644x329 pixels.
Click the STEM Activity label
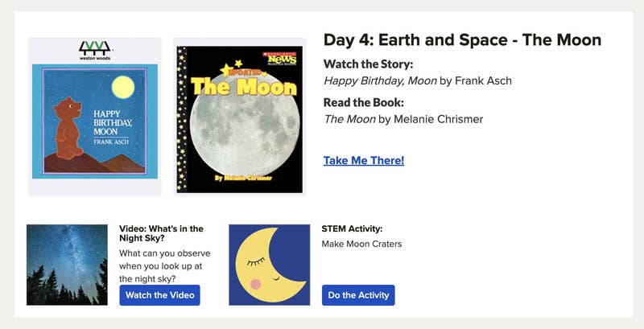(352, 228)
